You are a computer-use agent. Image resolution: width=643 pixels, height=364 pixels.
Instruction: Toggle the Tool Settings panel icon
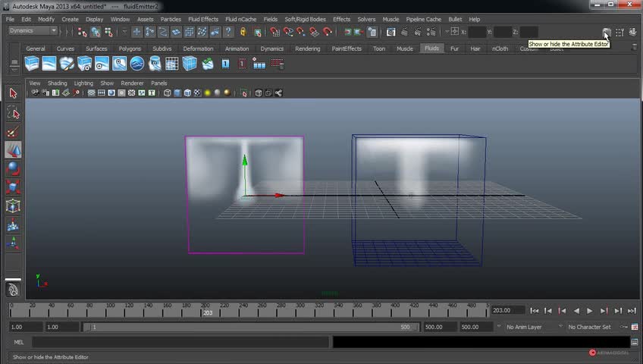click(x=619, y=32)
